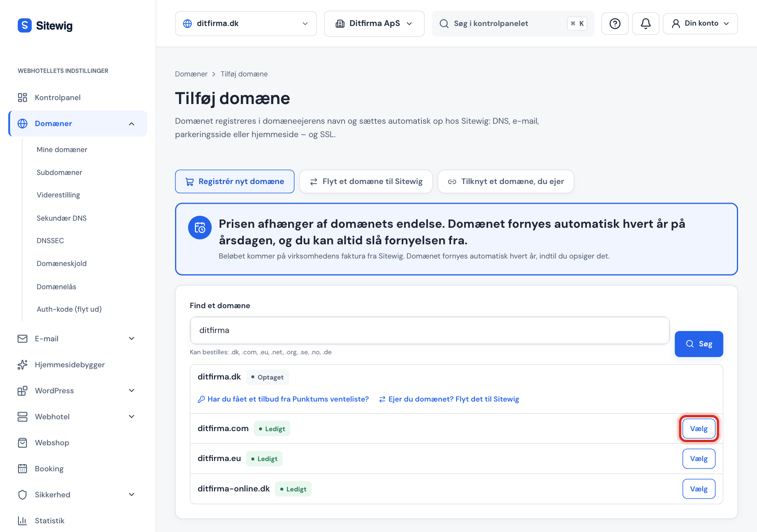
Task: Open the ditfirma.dk domain selector dropdown
Action: click(x=246, y=24)
